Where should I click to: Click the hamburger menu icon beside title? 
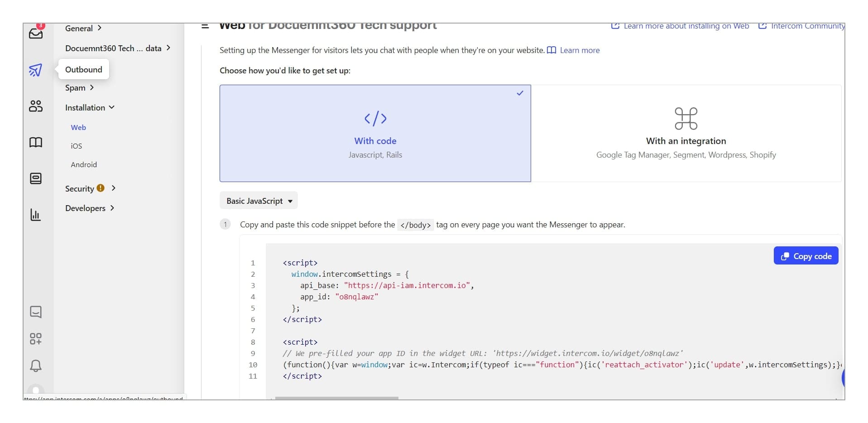pyautogui.click(x=205, y=26)
